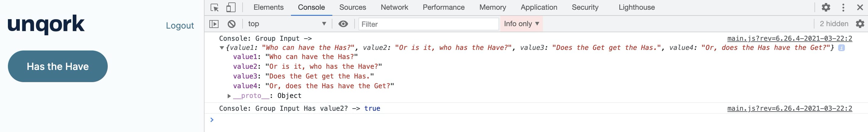Switch to the Elements tab
Image resolution: width=868 pixels, height=132 pixels.
click(x=268, y=7)
